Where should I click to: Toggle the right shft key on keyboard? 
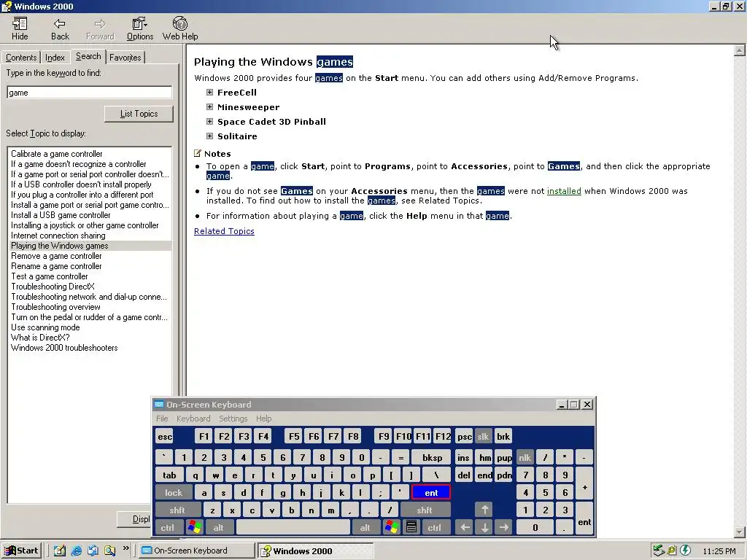coord(424,510)
